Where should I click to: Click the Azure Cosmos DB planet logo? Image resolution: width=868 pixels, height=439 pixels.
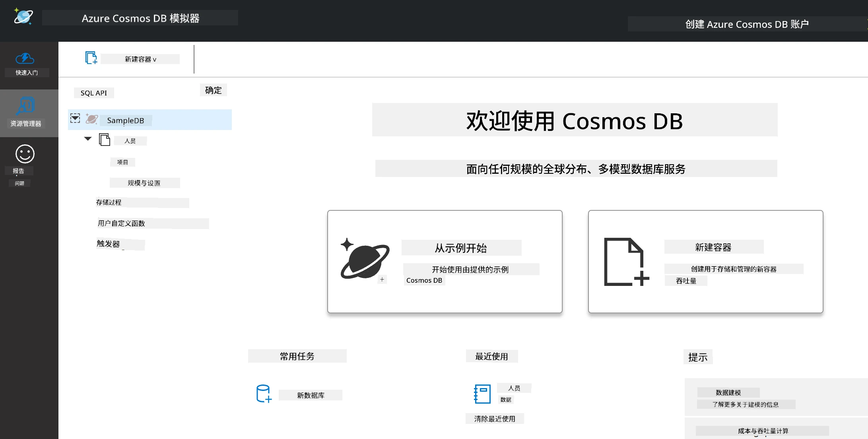(23, 16)
